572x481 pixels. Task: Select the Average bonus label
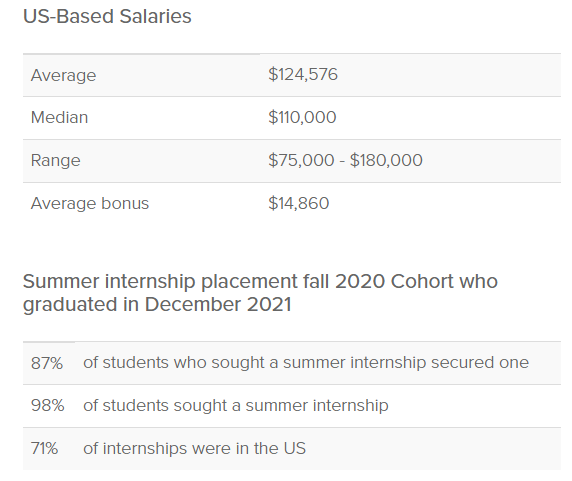[x=90, y=203]
